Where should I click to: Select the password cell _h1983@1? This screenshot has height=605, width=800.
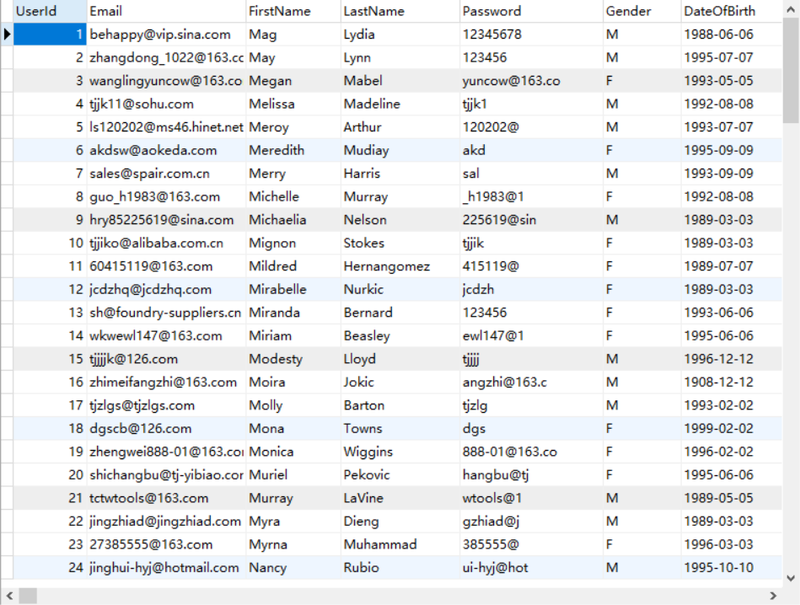(531, 196)
